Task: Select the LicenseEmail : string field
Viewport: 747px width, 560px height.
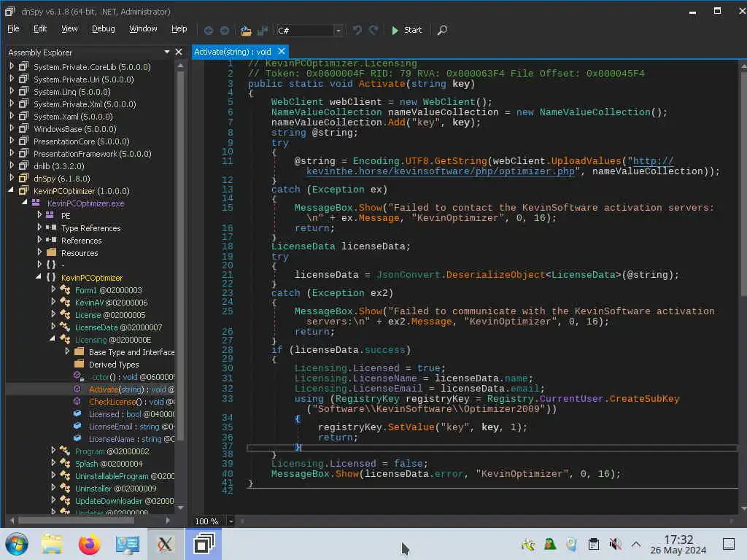Action: click(x=131, y=426)
